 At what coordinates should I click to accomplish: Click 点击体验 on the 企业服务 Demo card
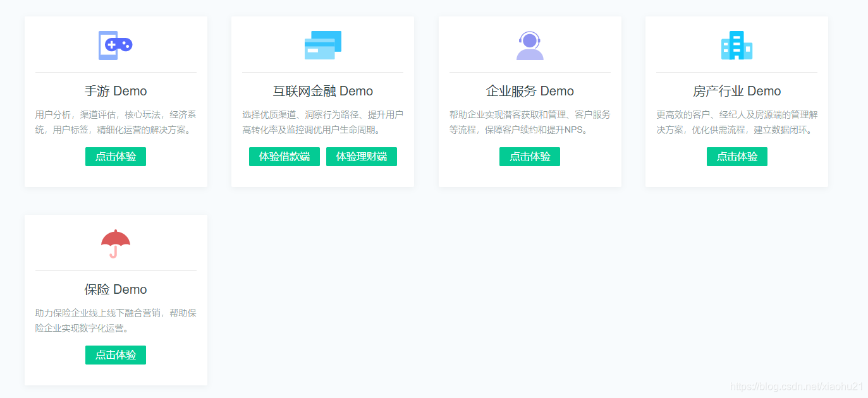click(x=529, y=156)
